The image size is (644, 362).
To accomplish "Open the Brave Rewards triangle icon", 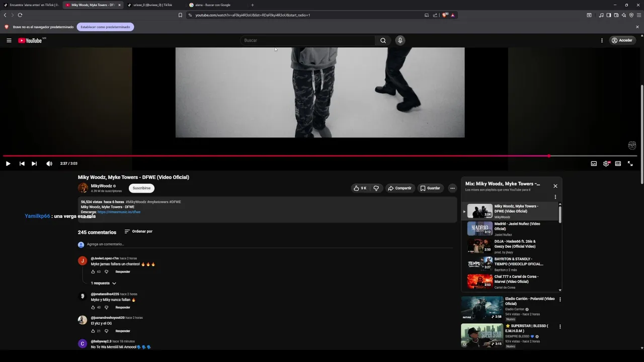I will pos(452,15).
